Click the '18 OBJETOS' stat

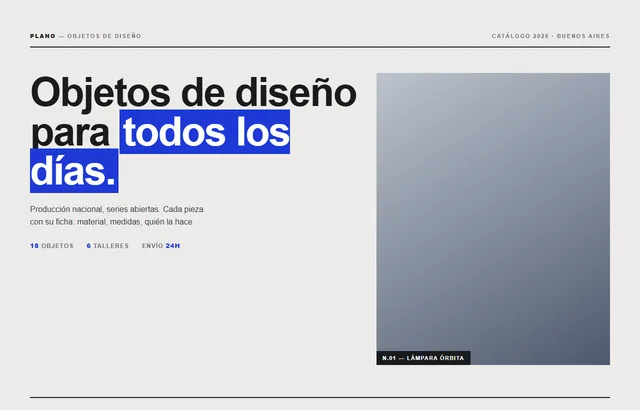click(52, 246)
